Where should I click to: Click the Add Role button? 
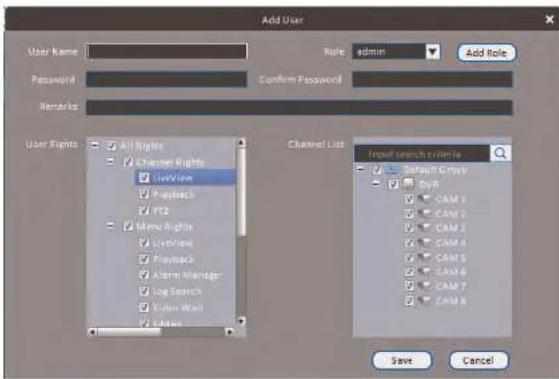[486, 53]
